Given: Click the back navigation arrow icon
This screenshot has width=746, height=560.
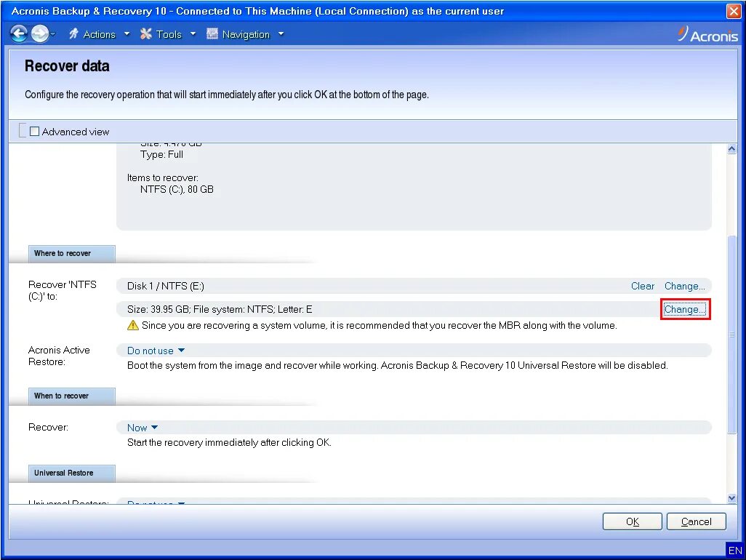Looking at the screenshot, I should pyautogui.click(x=19, y=33).
